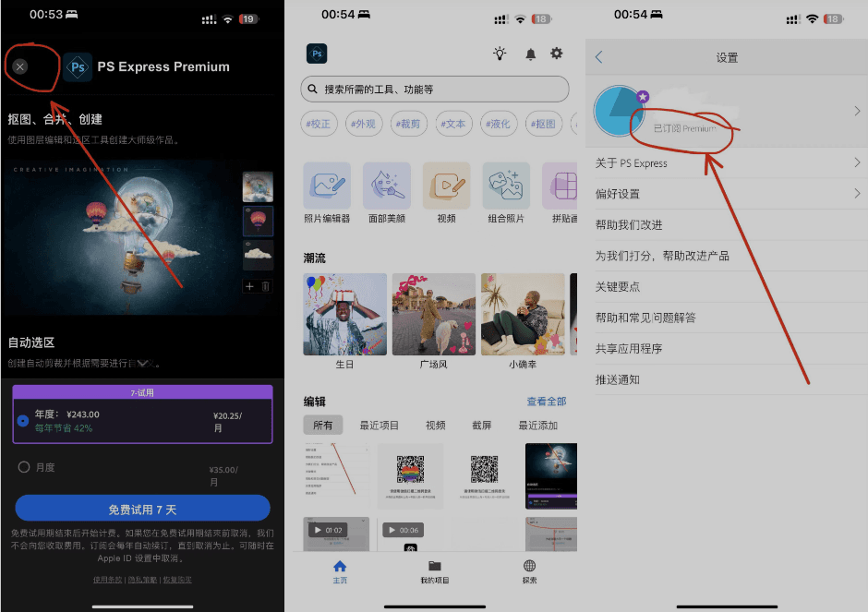Tap the delete layer trash icon
The width and height of the screenshot is (868, 612).
click(265, 286)
